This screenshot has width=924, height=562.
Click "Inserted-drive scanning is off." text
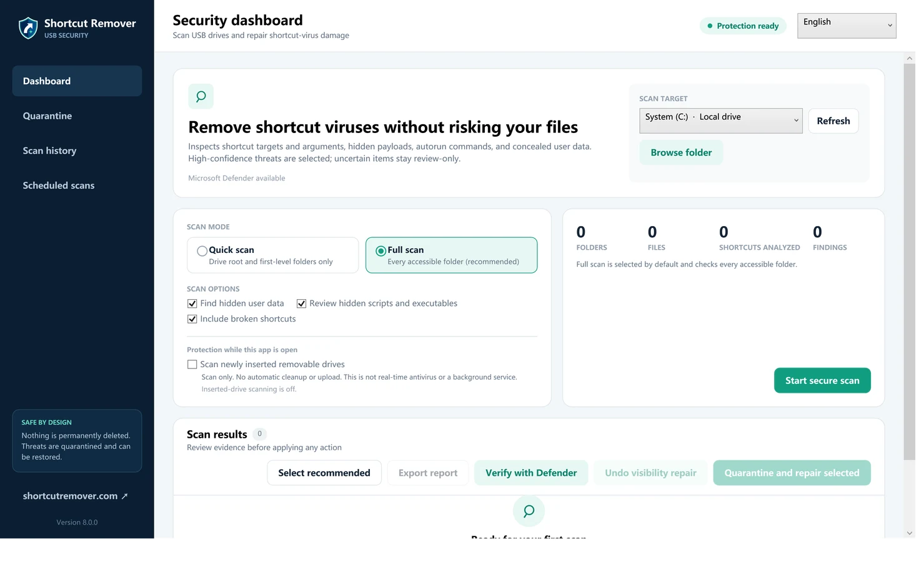click(249, 390)
